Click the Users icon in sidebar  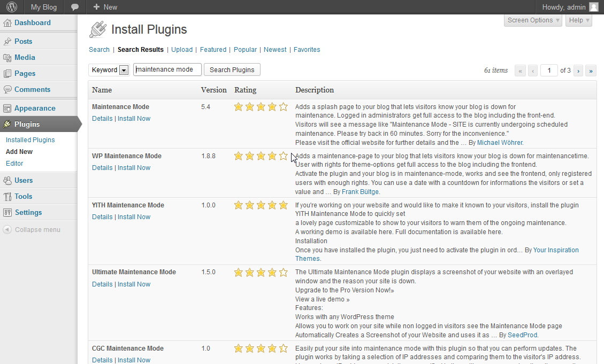(x=7, y=181)
